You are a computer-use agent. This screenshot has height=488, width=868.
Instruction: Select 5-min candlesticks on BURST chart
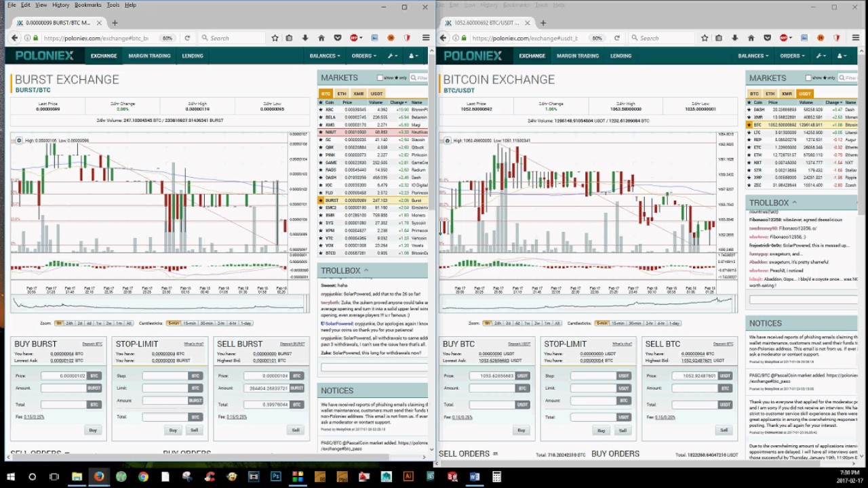174,323
